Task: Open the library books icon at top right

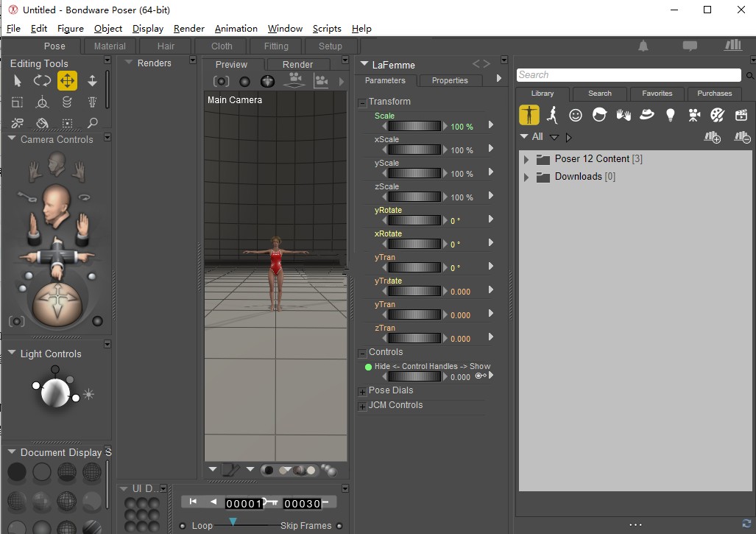Action: pos(733,46)
